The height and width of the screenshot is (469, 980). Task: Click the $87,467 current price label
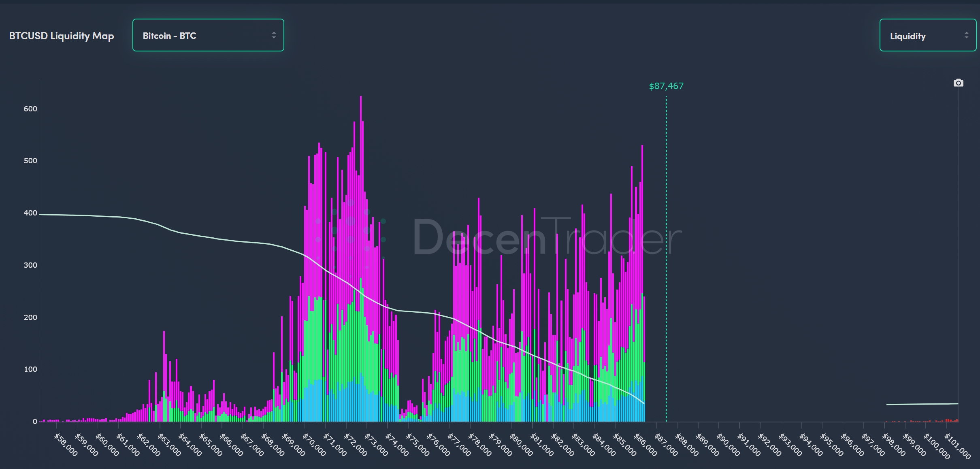tap(666, 86)
